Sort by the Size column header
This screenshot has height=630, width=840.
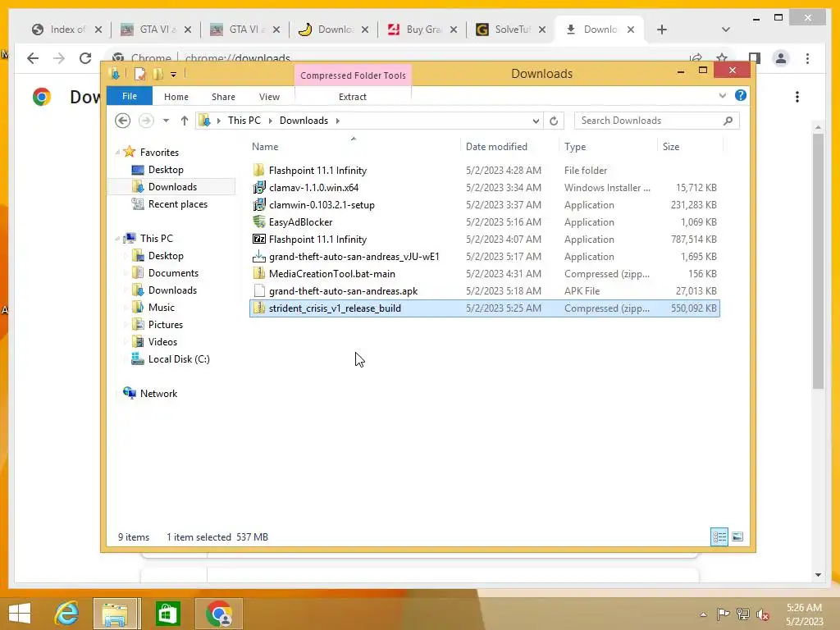coord(671,146)
